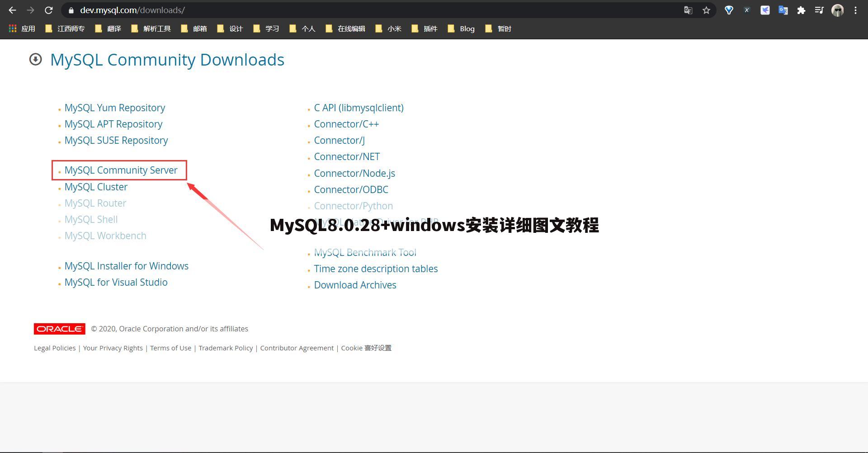Click the download circle icon by heading
868x453 pixels.
coord(35,59)
